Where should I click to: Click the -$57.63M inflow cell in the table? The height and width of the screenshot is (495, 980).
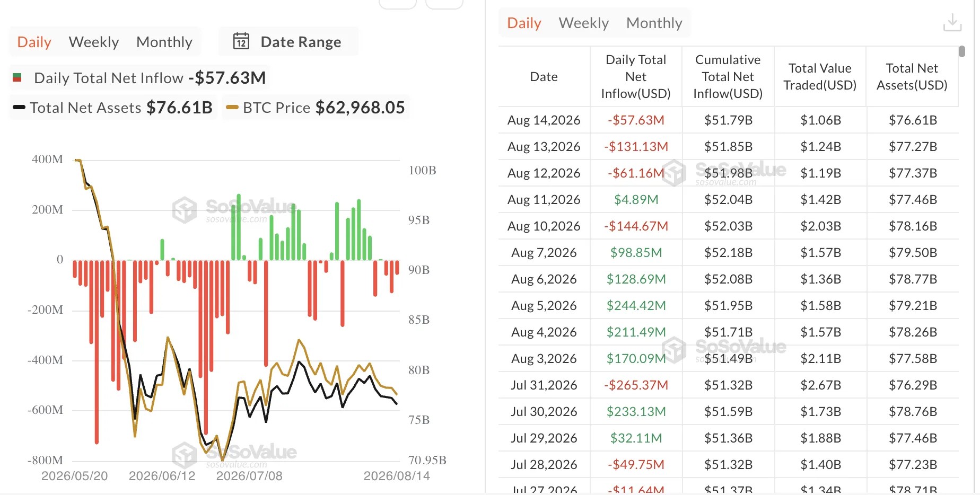(x=636, y=120)
